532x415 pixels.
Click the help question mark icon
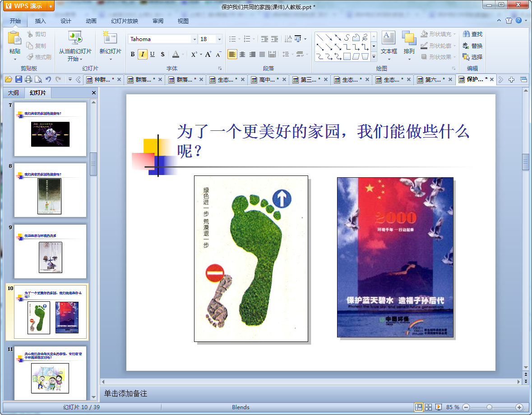(519, 20)
